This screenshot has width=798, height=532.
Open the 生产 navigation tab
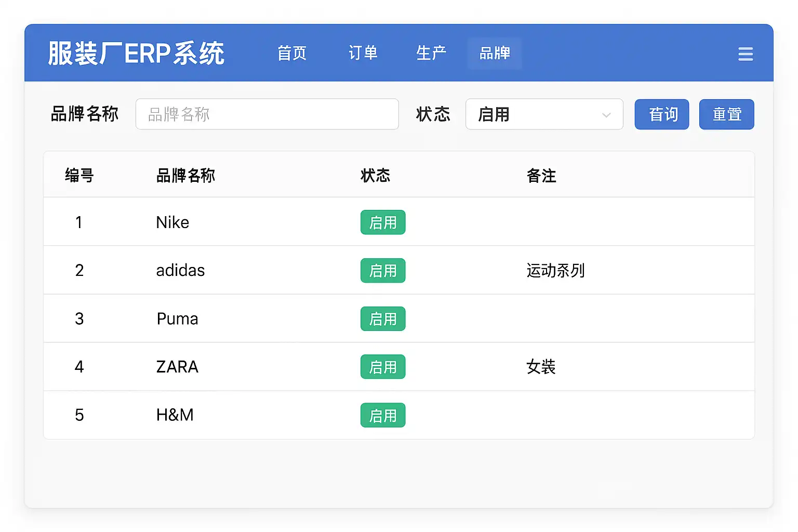[431, 53]
